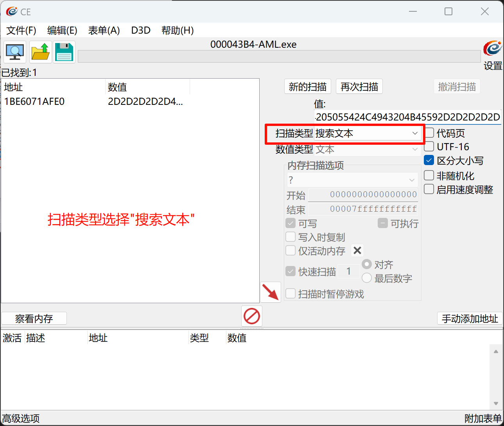Enable the UTF-16 checkbox
This screenshot has width=504, height=426.
429,147
